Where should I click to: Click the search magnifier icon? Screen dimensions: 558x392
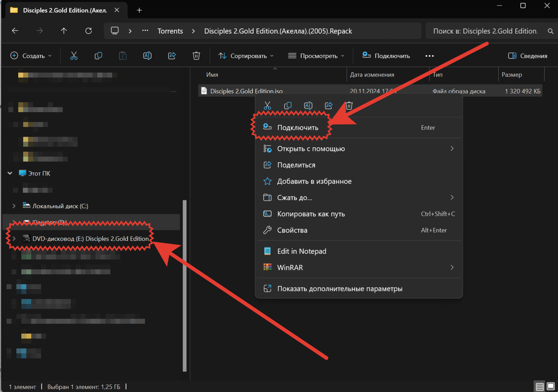550,31
